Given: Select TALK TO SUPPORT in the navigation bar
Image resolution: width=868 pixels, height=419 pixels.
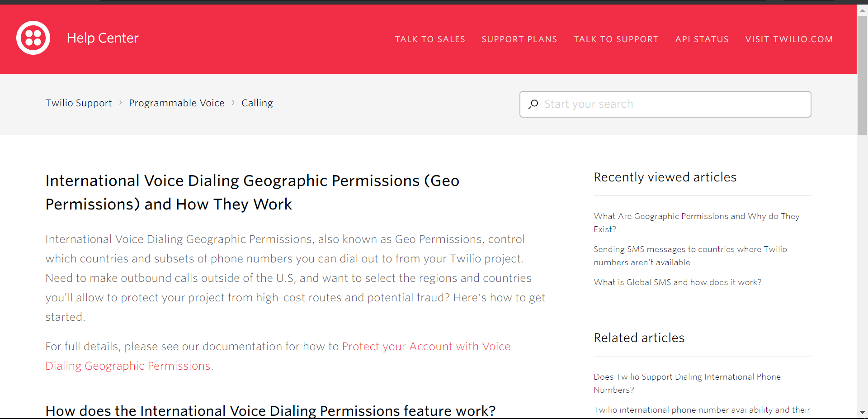Looking at the screenshot, I should tap(616, 39).
